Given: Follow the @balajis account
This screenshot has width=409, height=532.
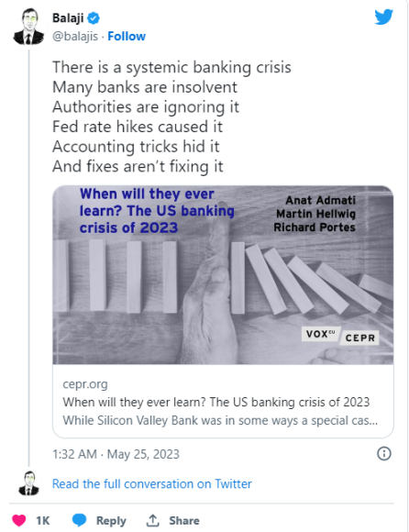Looking at the screenshot, I should coord(127,37).
